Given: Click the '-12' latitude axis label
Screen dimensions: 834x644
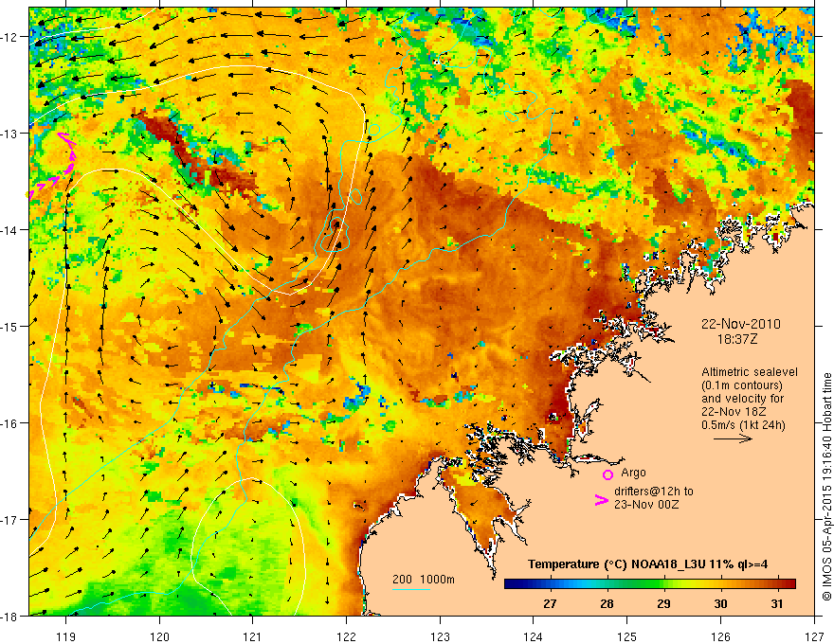Looking at the screenshot, I should click(x=9, y=37).
